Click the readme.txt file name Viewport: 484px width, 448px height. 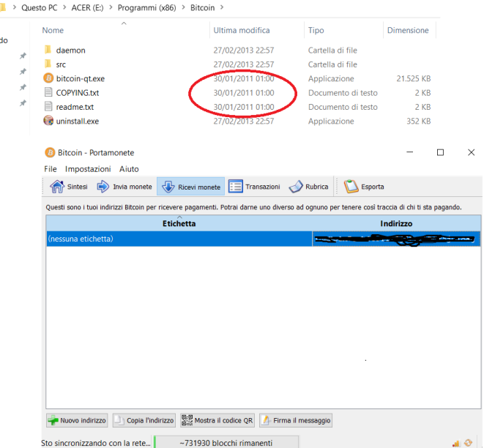(75, 107)
